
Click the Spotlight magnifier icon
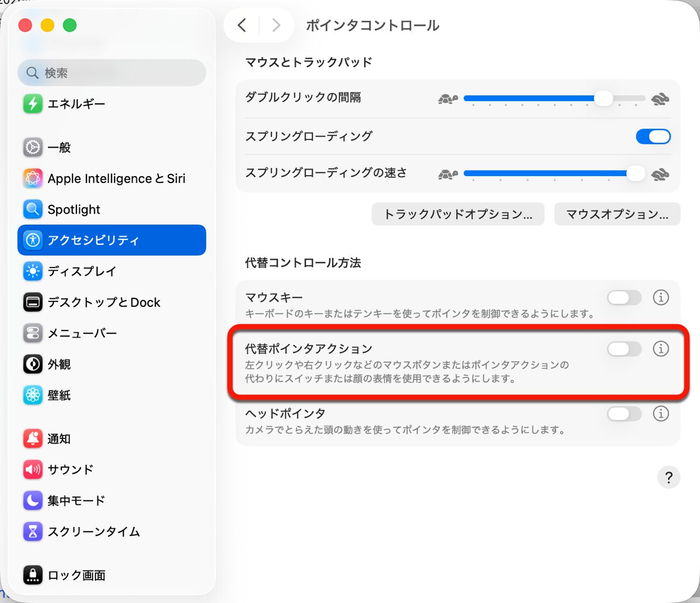coord(33,209)
